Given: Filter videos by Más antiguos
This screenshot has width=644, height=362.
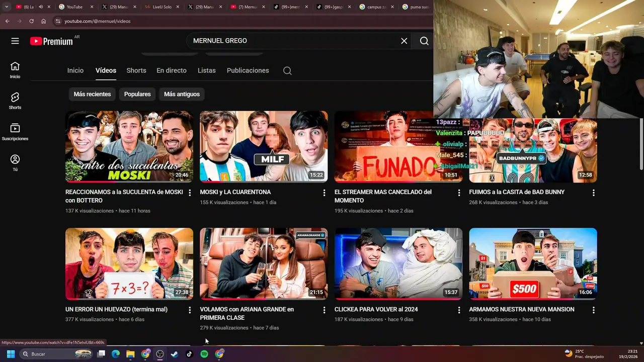Looking at the screenshot, I should 182,94.
